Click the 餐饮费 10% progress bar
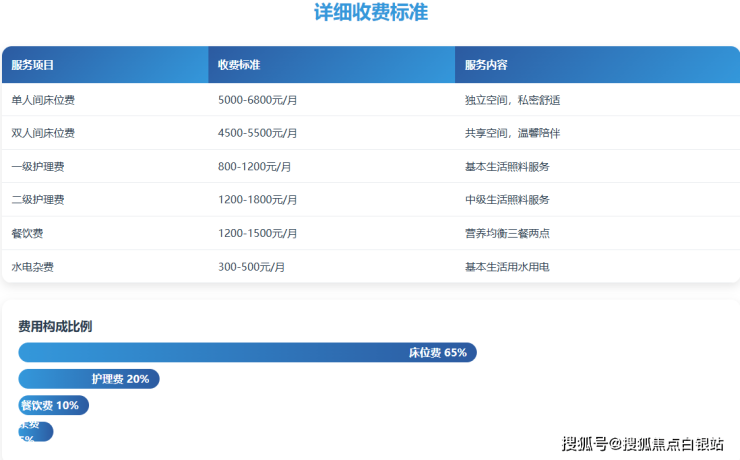The image size is (740, 460). pyautogui.click(x=54, y=405)
